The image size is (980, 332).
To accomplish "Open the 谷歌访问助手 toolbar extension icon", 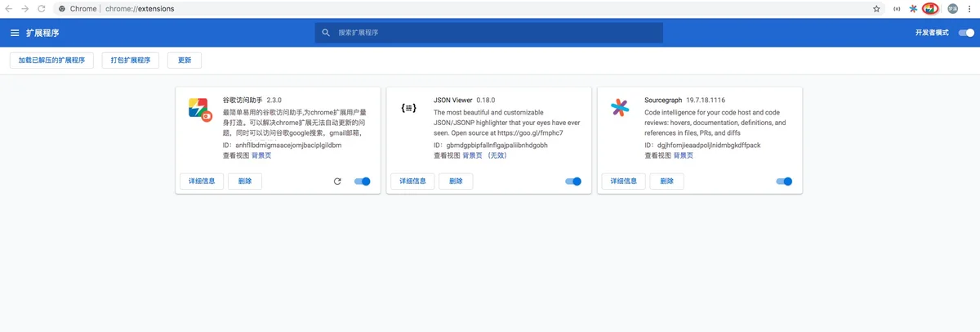I will point(930,8).
